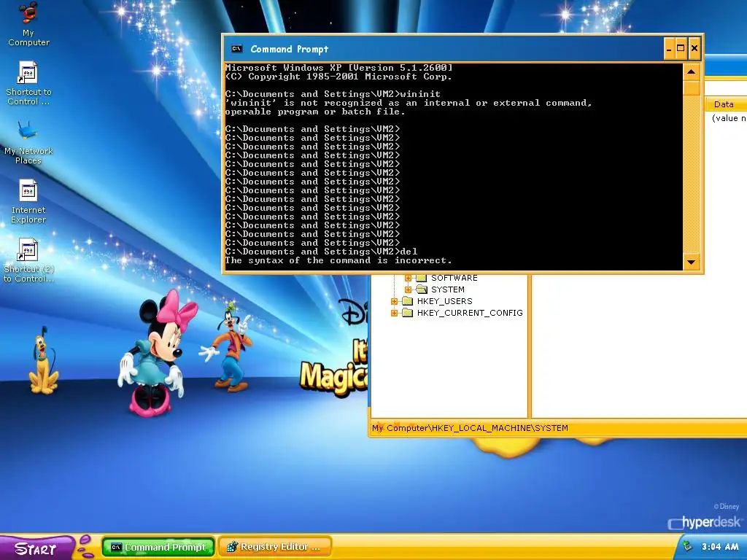Select HKEY_USERS key in registry tree

pos(444,301)
